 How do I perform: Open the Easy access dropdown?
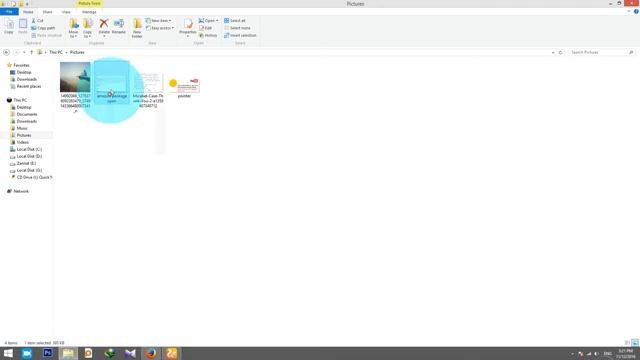[x=160, y=28]
